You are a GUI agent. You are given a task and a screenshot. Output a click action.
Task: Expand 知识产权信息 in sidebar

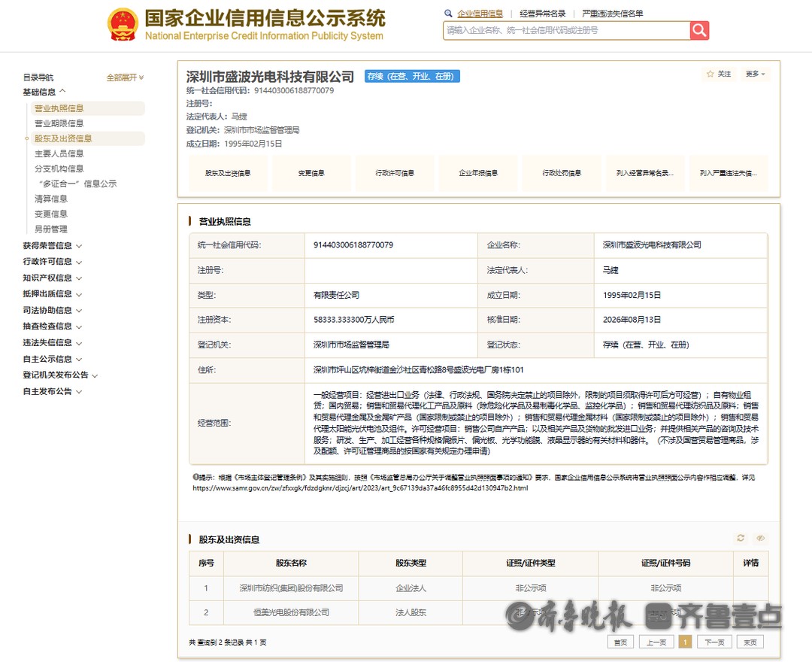[x=53, y=278]
